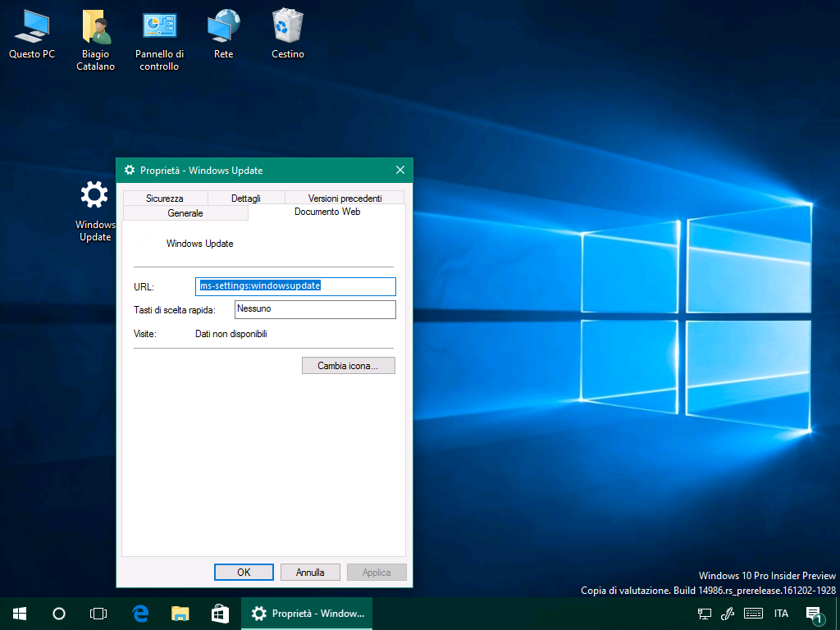Open the Start menu

coord(20,614)
